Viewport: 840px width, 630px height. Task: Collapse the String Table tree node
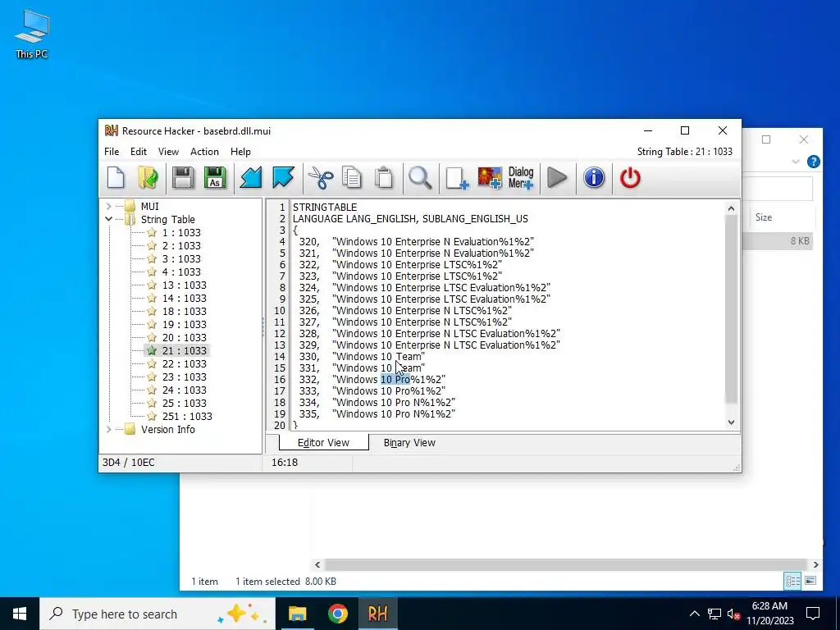click(x=109, y=219)
